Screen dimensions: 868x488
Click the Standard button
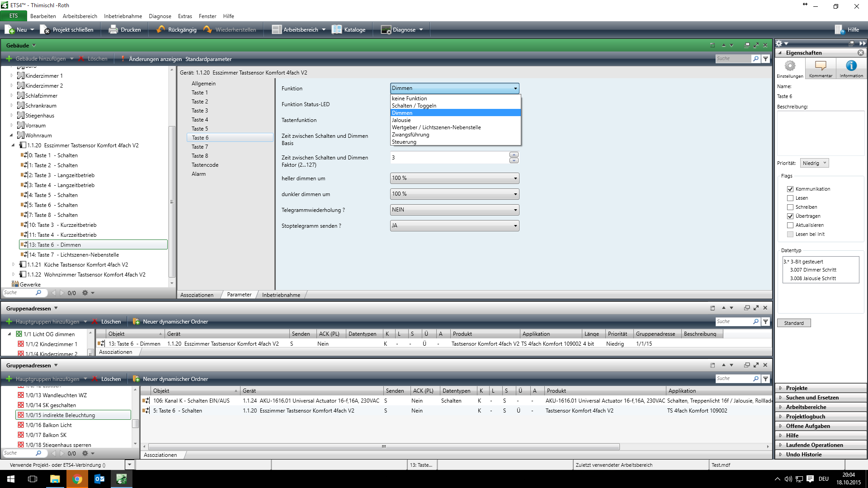tap(793, 323)
